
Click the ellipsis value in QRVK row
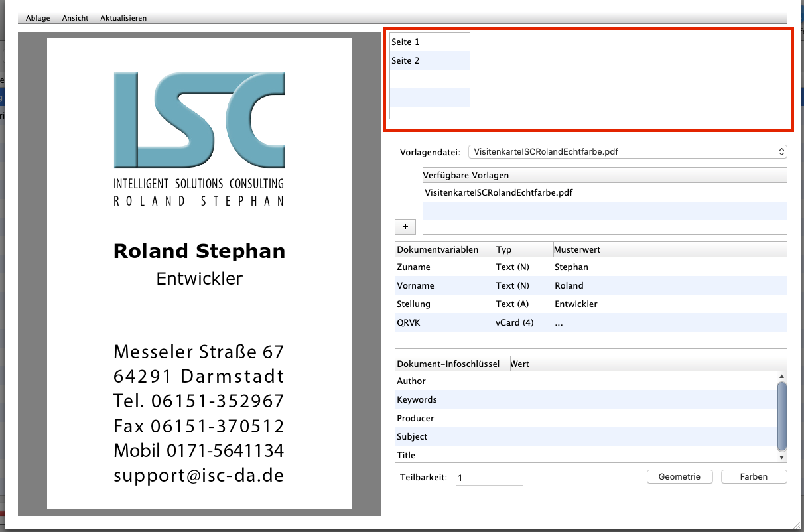pyautogui.click(x=559, y=324)
